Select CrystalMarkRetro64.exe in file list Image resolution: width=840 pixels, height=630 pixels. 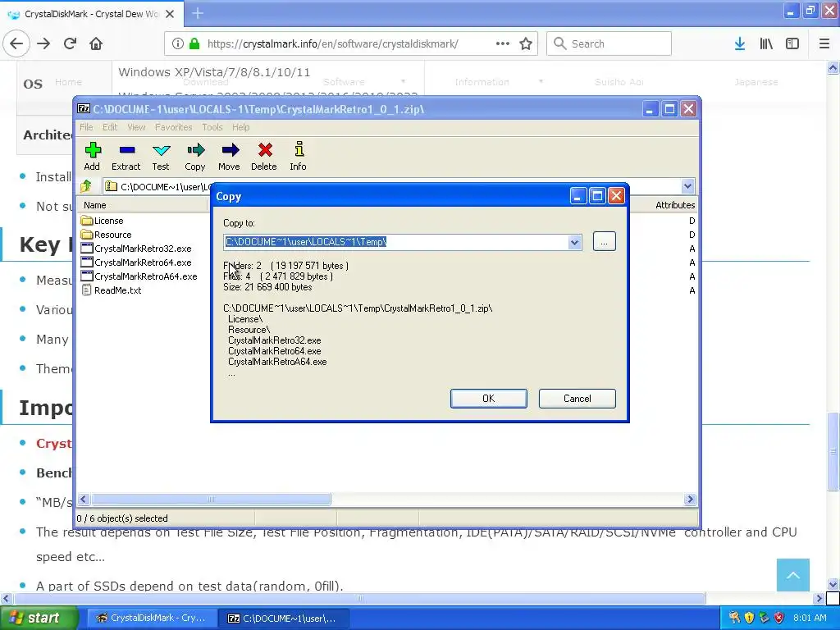(x=136, y=262)
